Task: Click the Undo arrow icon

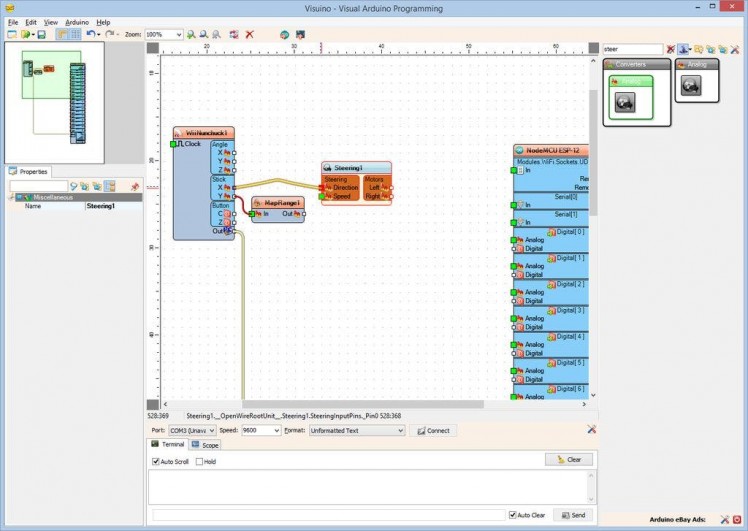Action: [90, 34]
